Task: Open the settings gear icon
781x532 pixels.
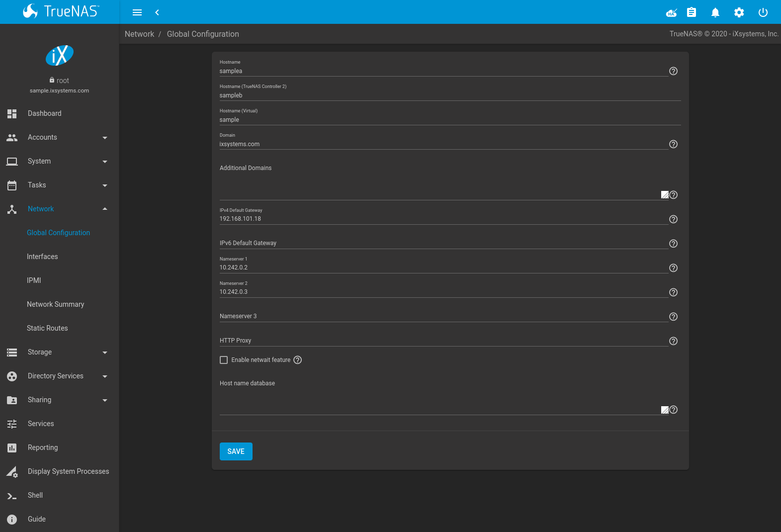Action: tap(739, 12)
